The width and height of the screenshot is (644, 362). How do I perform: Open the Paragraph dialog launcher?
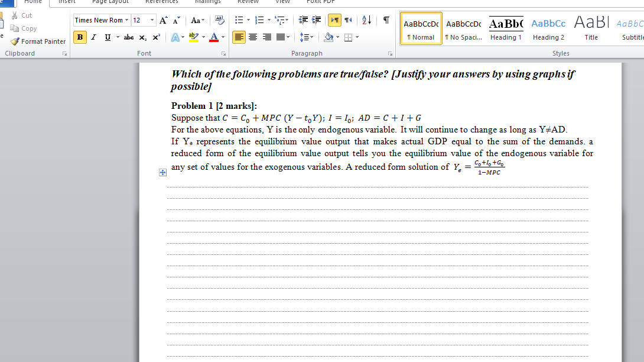pyautogui.click(x=389, y=53)
